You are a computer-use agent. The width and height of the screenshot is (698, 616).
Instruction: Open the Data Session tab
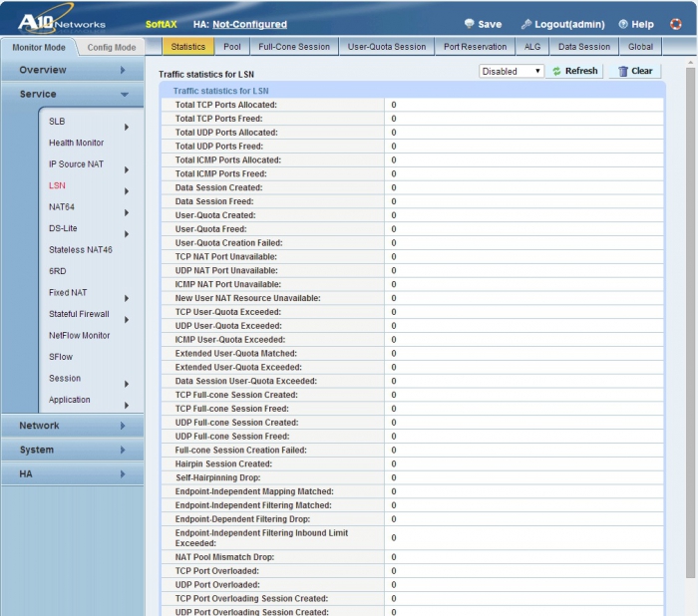coord(584,47)
